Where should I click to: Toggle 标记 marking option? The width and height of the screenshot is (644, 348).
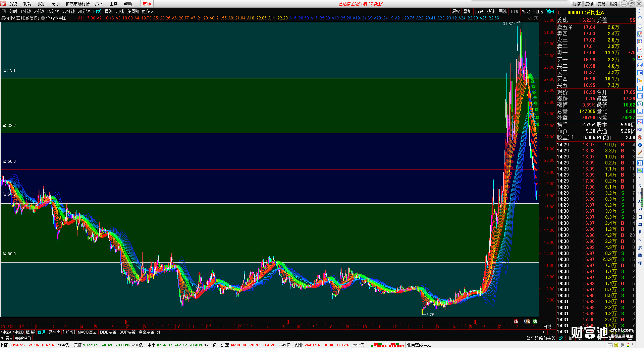click(x=526, y=11)
